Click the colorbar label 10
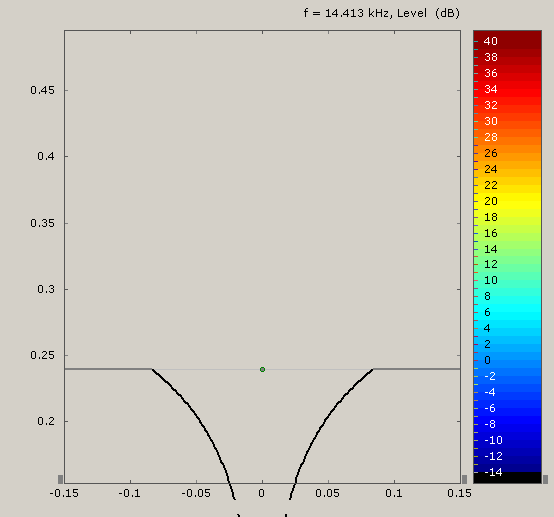554x517 pixels. pos(491,280)
